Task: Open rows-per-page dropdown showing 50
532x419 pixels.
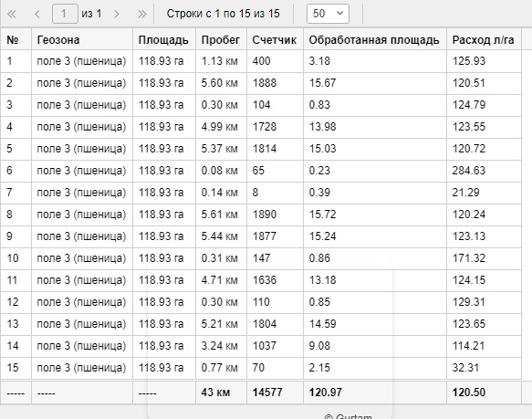Action: pos(328,14)
